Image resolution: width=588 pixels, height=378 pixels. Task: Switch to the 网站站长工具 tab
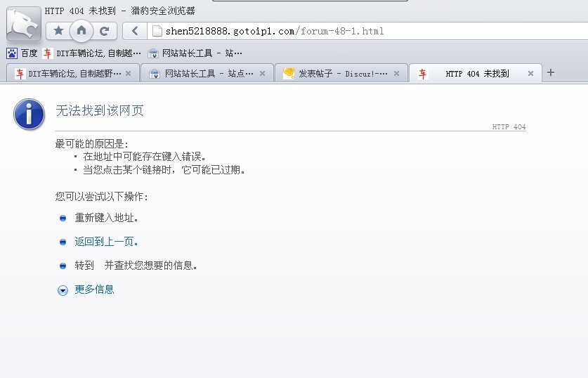pos(207,74)
